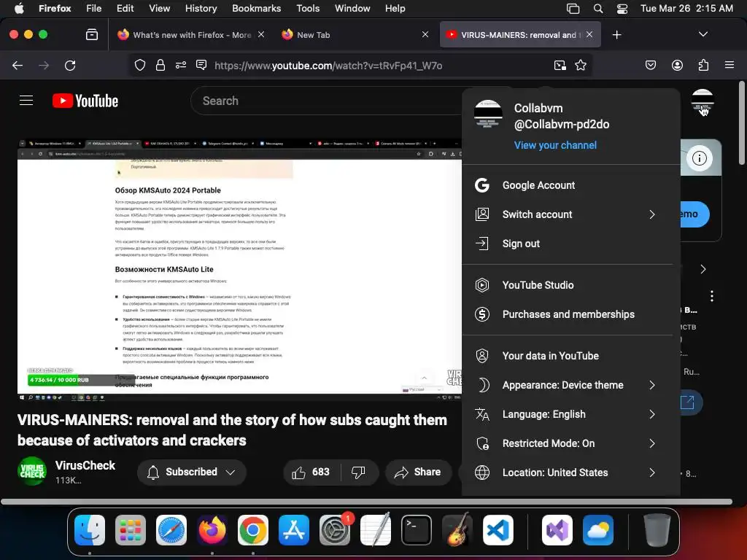Viewport: 747px width, 560px height.
Task: Open macOS Control Center
Action: pyautogui.click(x=622, y=9)
